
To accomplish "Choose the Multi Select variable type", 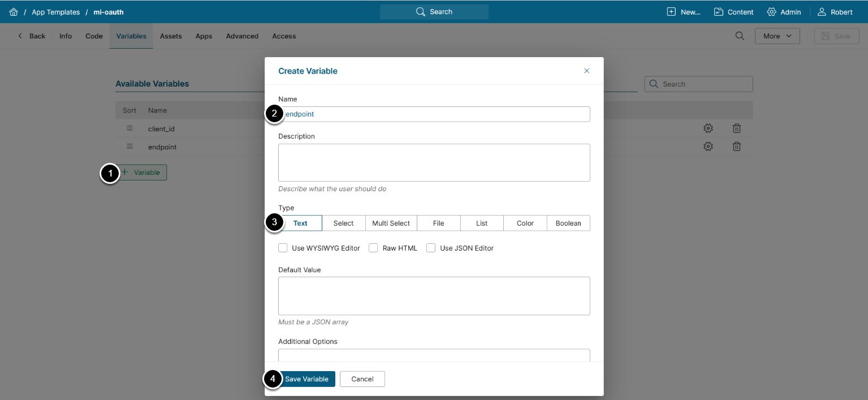I will coord(391,223).
